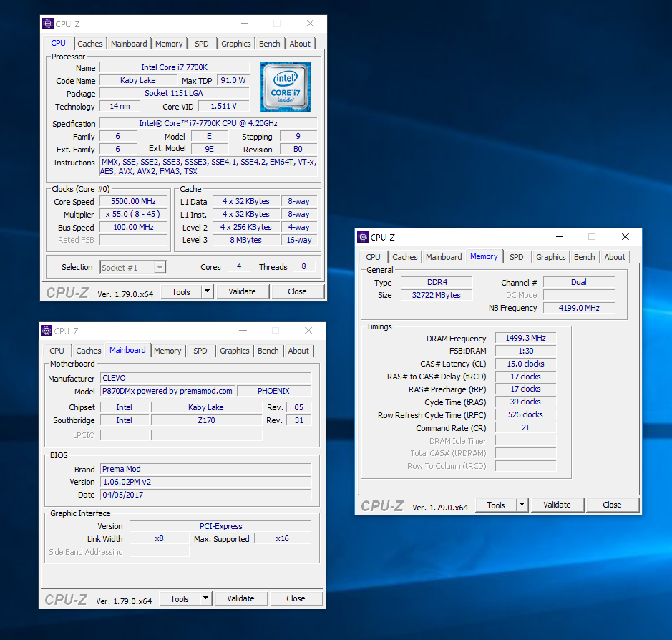The image size is (672, 640).
Task: Go to About tab in Memory window
Action: pyautogui.click(x=614, y=257)
